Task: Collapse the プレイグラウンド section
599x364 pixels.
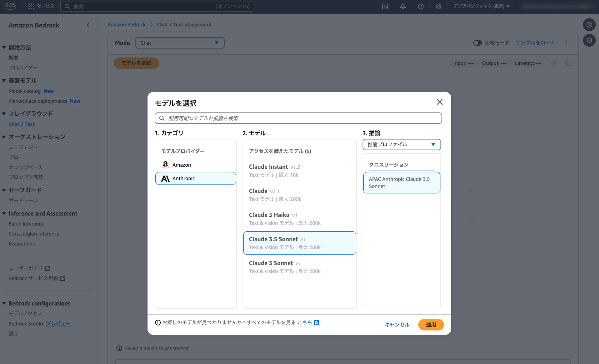Action: [x=4, y=114]
